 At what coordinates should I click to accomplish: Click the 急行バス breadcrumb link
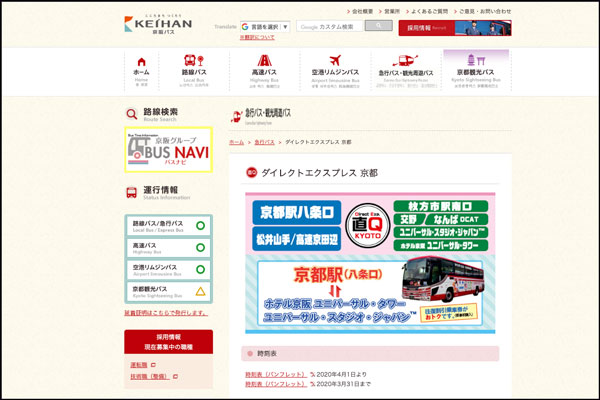click(265, 143)
